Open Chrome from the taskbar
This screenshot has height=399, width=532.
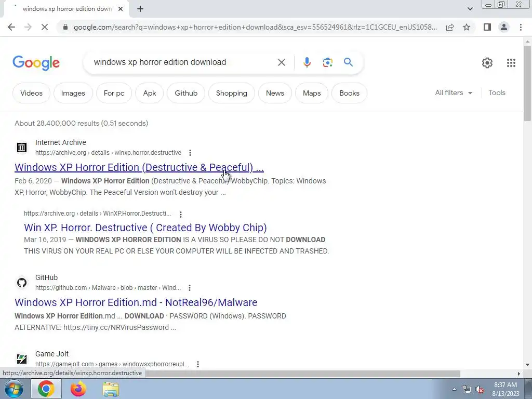(x=46, y=389)
